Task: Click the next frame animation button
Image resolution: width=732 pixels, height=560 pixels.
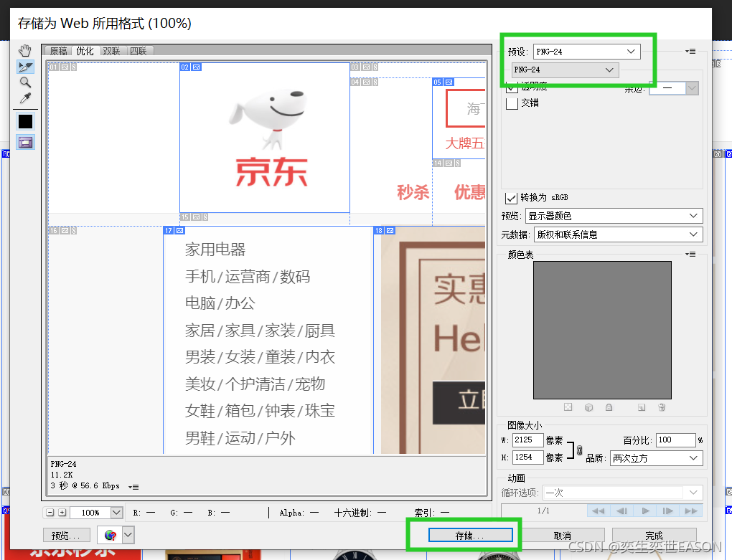Action: tap(668, 511)
